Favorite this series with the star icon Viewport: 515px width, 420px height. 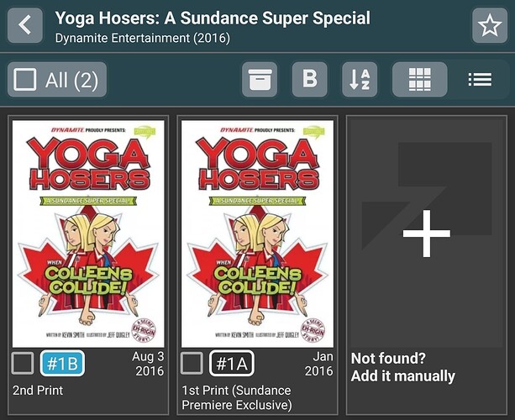[x=490, y=25]
